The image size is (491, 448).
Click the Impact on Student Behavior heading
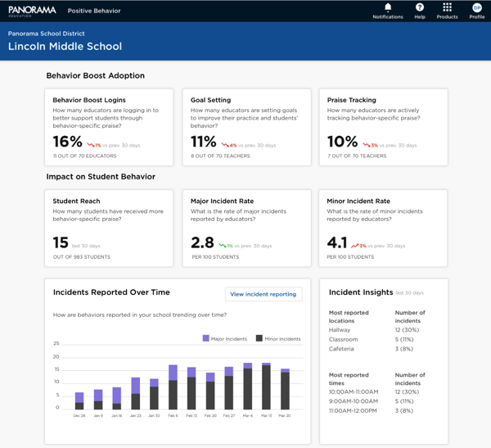(101, 177)
